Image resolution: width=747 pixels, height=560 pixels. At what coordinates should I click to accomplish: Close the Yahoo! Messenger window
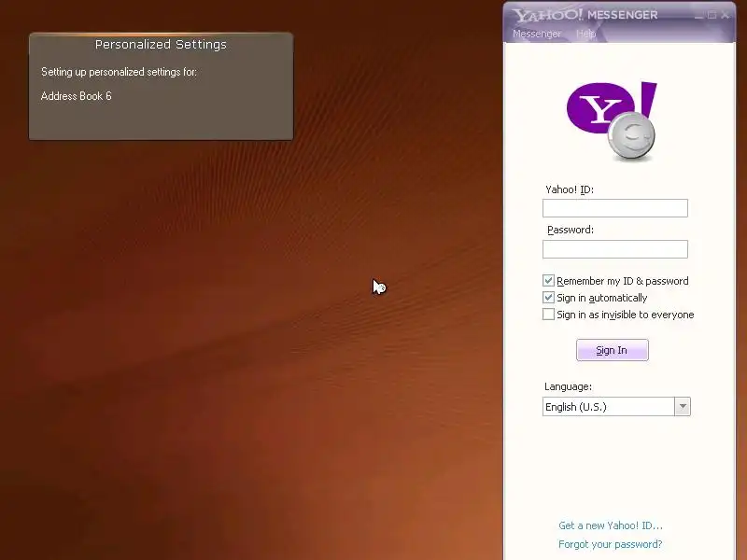coord(726,15)
